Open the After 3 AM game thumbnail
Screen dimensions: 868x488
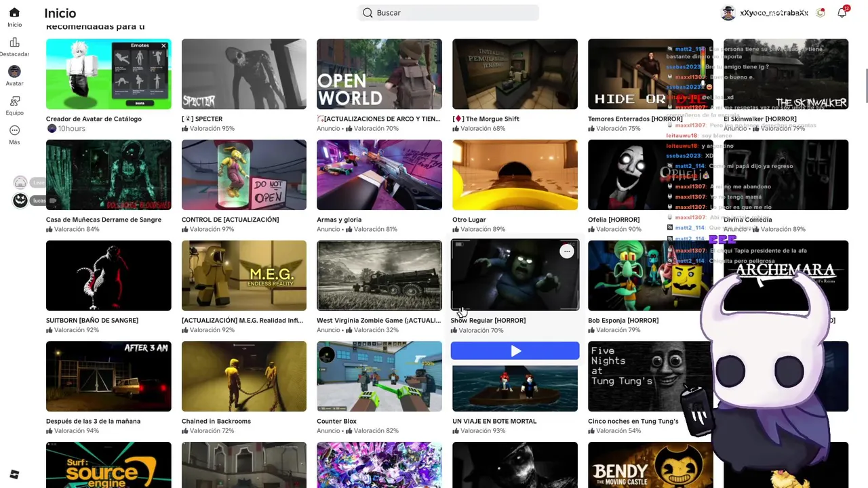click(108, 376)
